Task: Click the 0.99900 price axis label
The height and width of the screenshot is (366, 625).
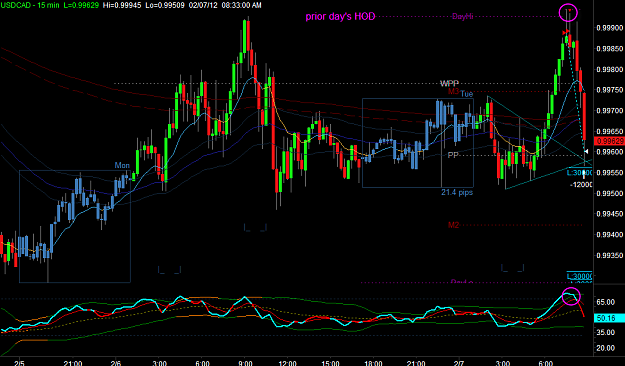Action: click(x=610, y=28)
